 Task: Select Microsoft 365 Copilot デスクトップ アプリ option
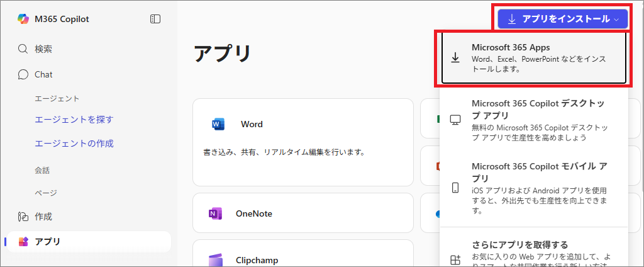(x=533, y=120)
